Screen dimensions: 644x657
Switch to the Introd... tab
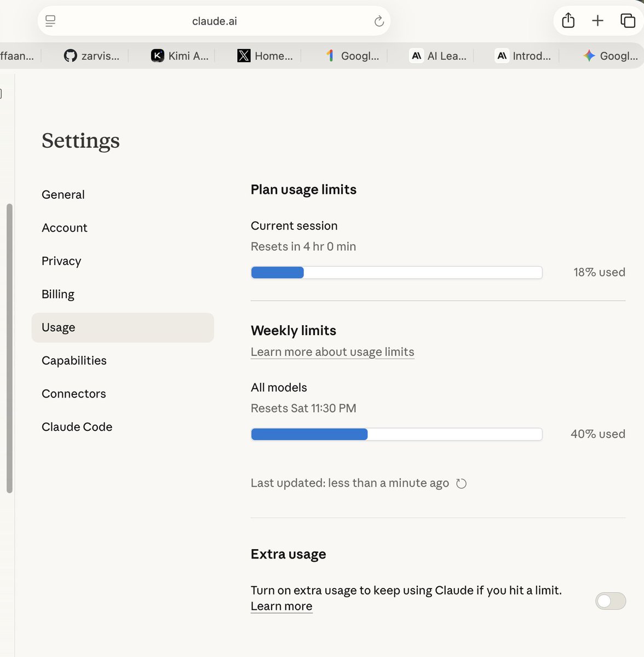point(524,56)
